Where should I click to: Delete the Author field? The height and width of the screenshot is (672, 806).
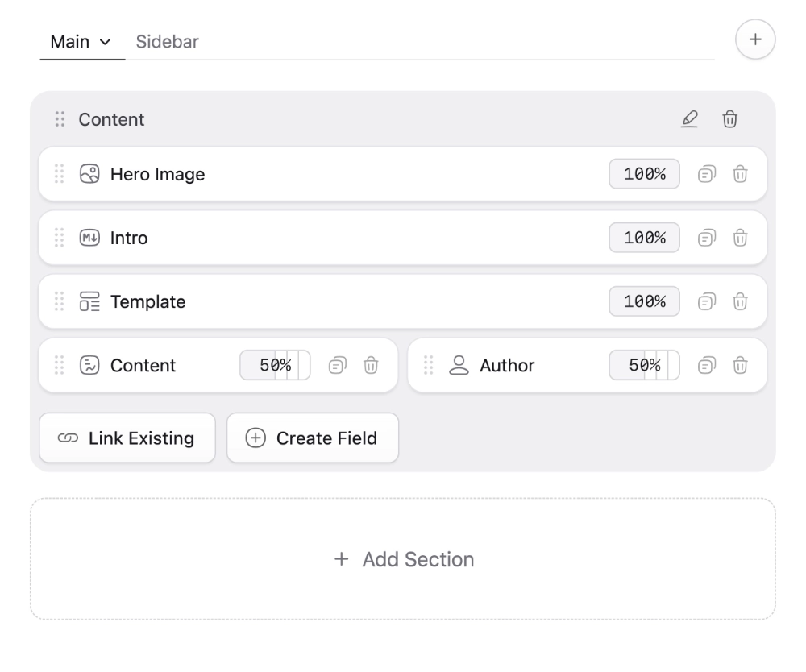click(x=740, y=365)
